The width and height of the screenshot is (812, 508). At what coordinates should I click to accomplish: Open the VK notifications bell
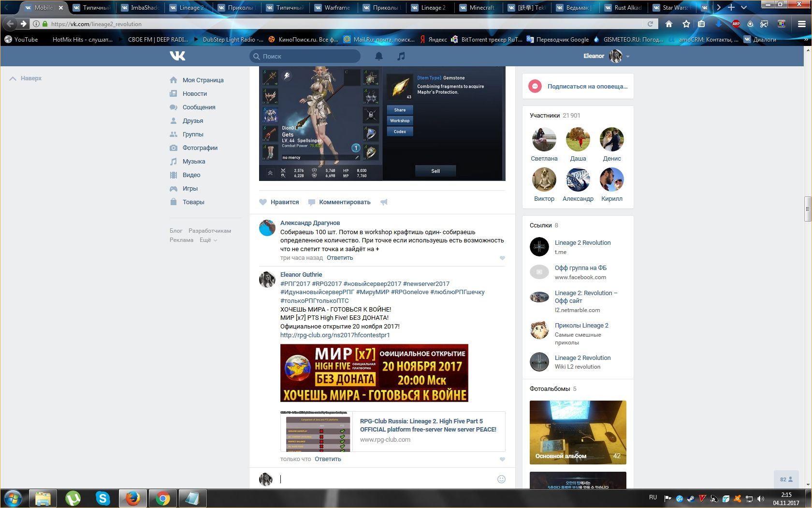(x=379, y=56)
